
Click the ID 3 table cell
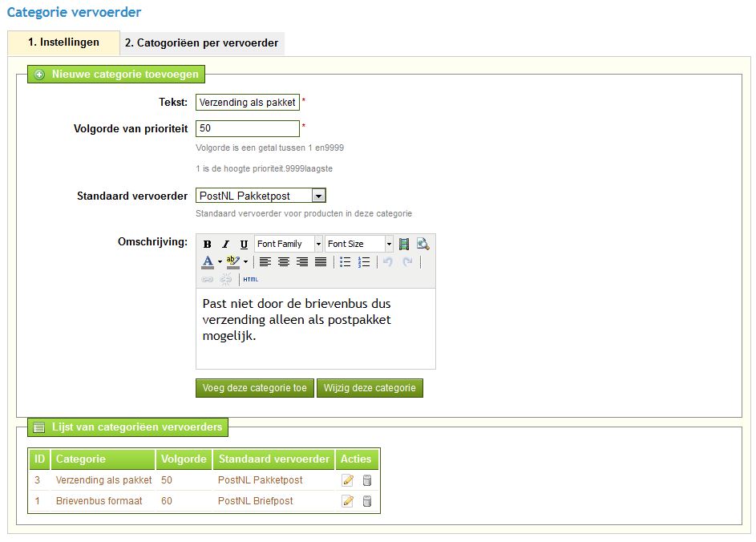pyautogui.click(x=38, y=480)
